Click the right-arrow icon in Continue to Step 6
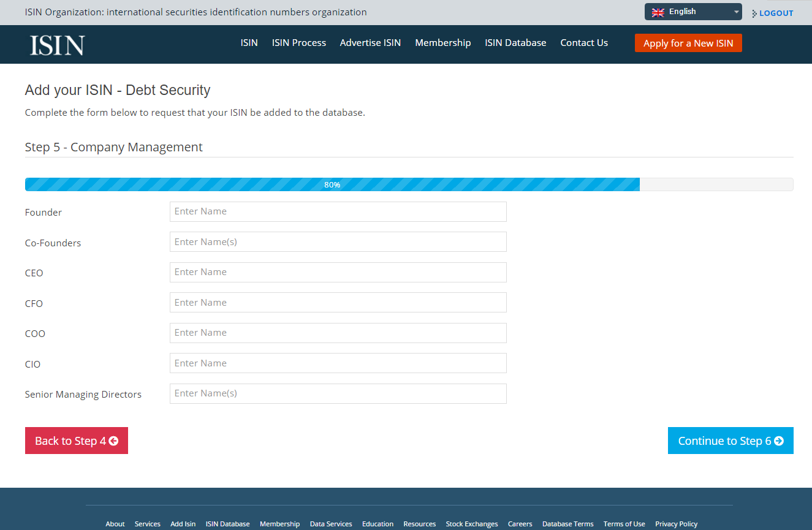The height and width of the screenshot is (530, 812). click(x=780, y=441)
